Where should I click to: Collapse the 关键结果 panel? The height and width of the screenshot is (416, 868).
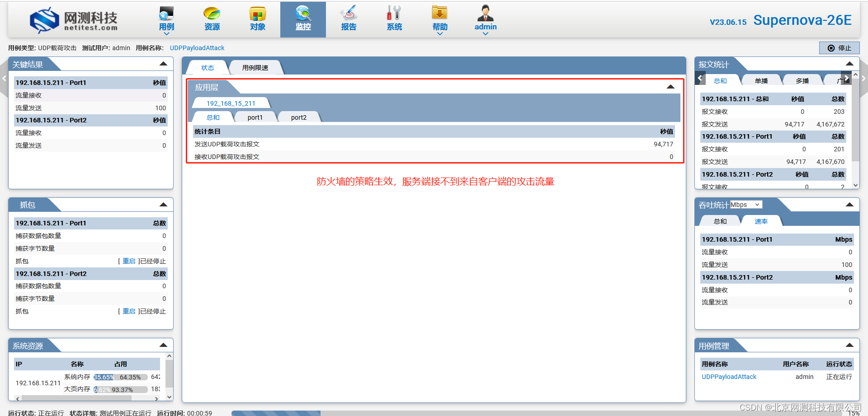[163, 64]
